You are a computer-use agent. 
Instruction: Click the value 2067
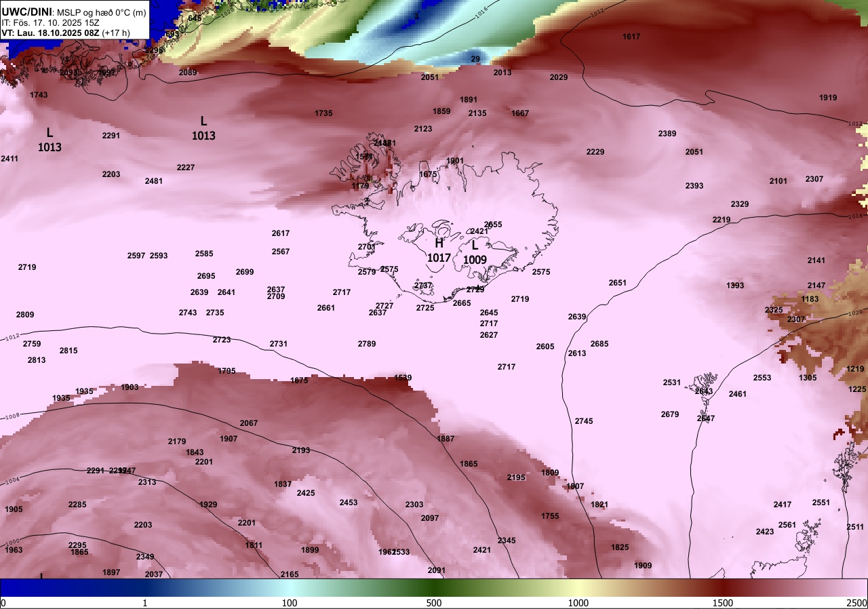249,423
